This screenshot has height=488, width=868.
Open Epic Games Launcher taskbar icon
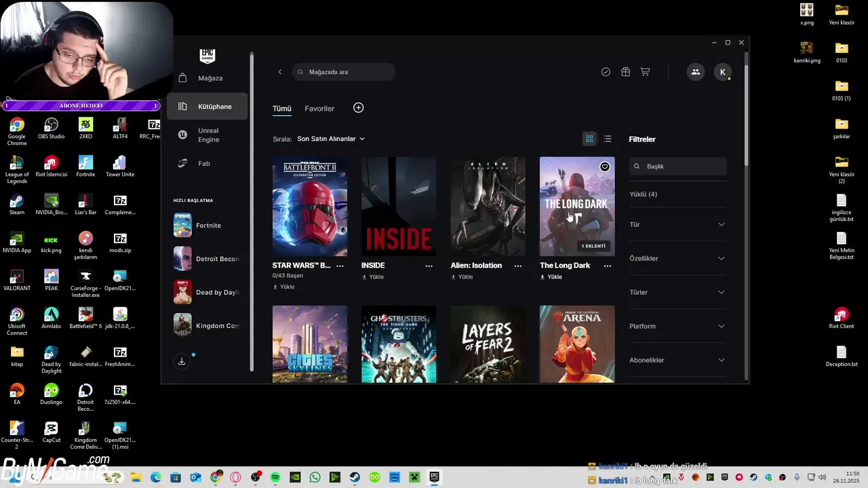click(434, 477)
